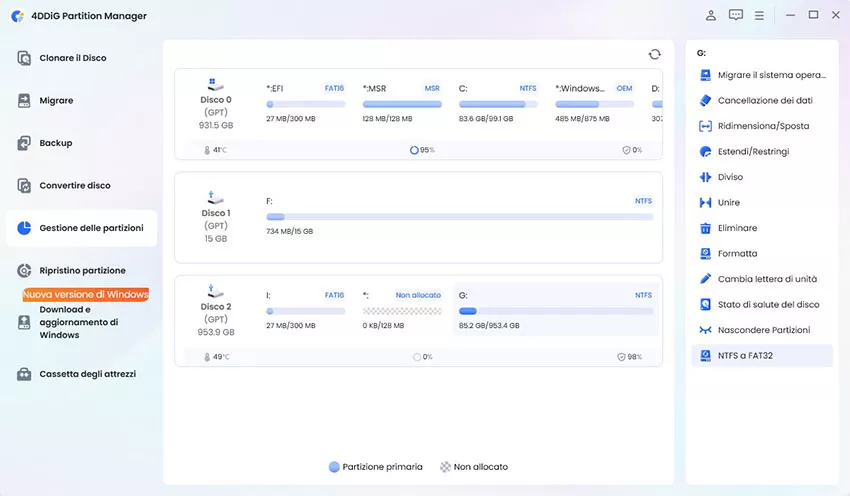Open the Migrare tab in sidebar
Viewport: 850px width, 496px height.
pyautogui.click(x=56, y=101)
